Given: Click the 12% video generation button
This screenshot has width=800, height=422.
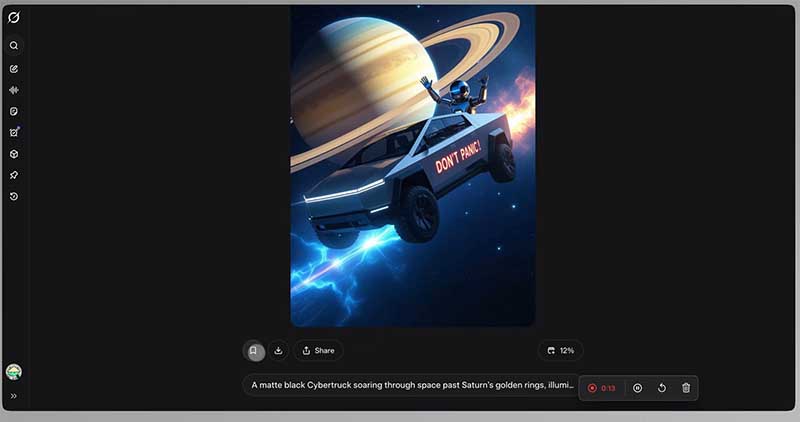Looking at the screenshot, I should tap(560, 351).
